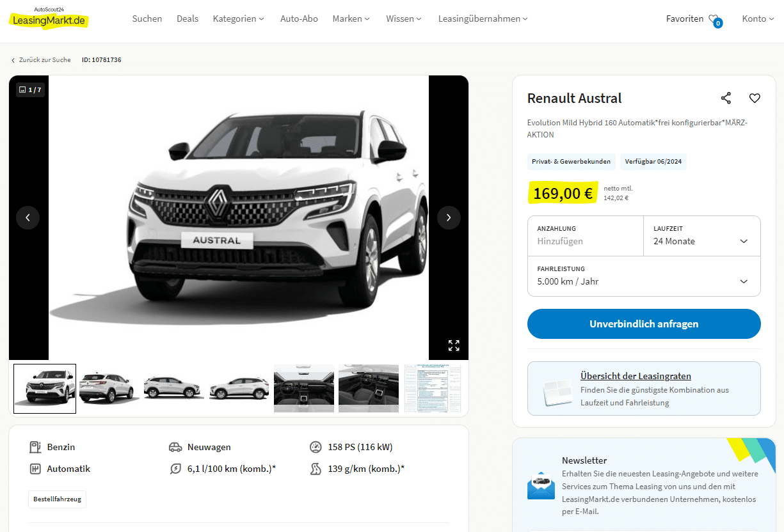
Task: Add Renault Austral to favorites via heart
Action: [755, 98]
